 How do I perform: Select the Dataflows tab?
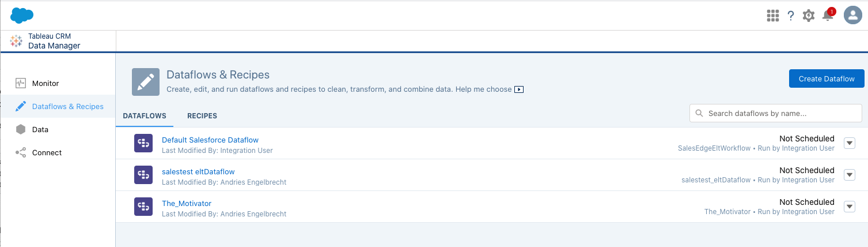[x=145, y=116]
